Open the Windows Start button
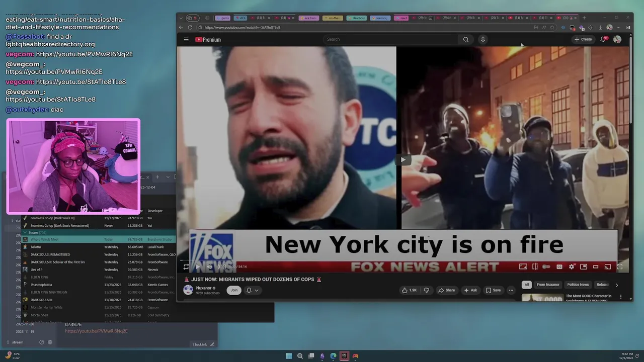 click(x=289, y=356)
